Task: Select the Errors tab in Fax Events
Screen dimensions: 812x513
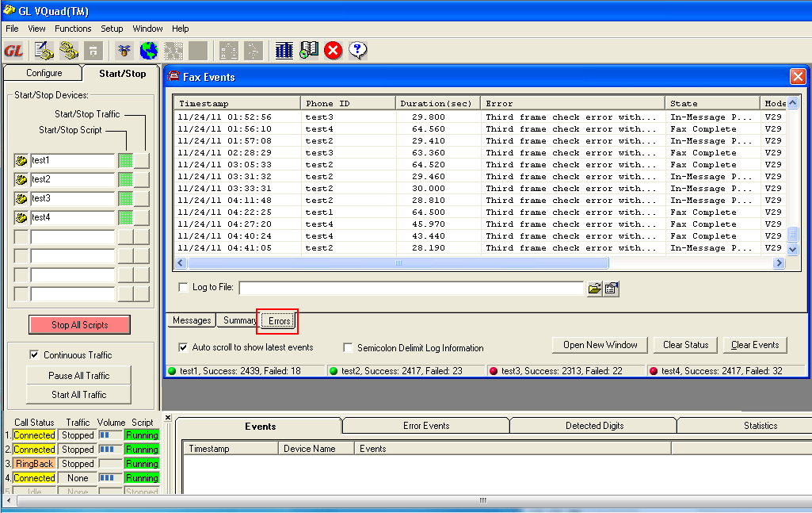Action: (279, 321)
